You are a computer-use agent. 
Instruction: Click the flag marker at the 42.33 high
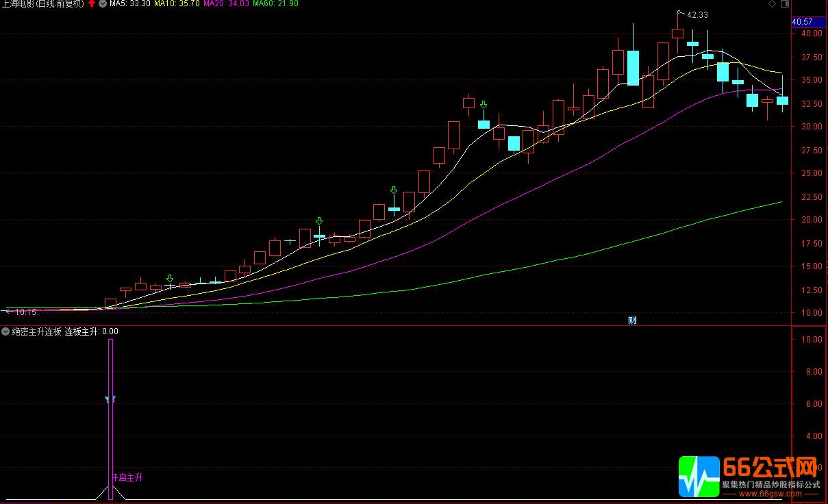coord(681,14)
